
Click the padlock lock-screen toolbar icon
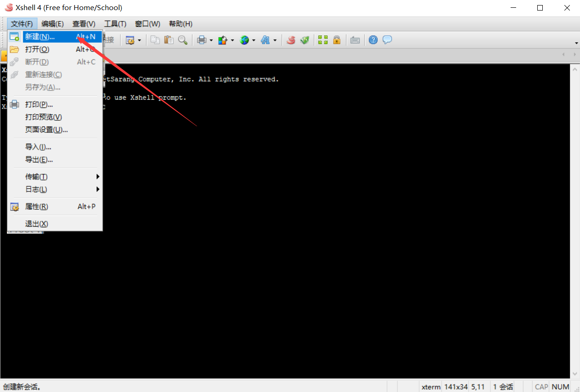337,40
